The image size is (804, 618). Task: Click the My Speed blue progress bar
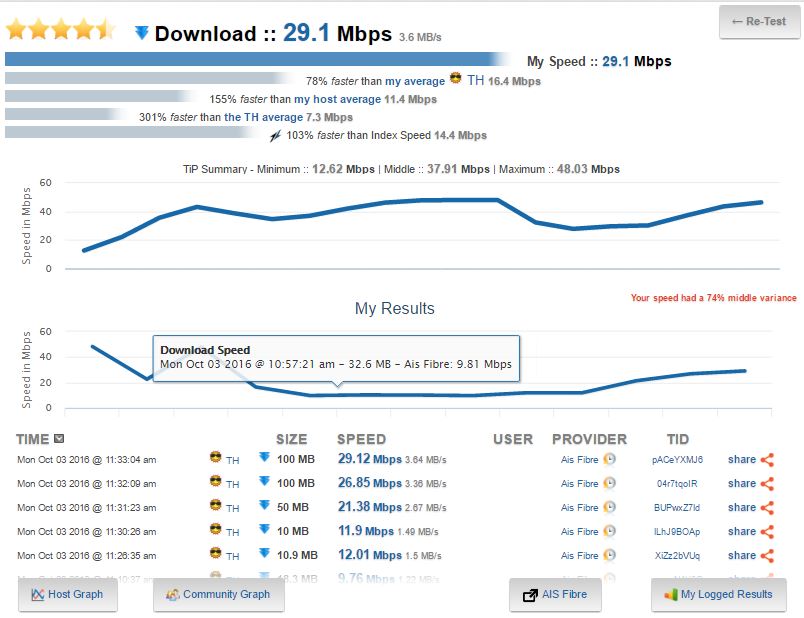pos(255,60)
